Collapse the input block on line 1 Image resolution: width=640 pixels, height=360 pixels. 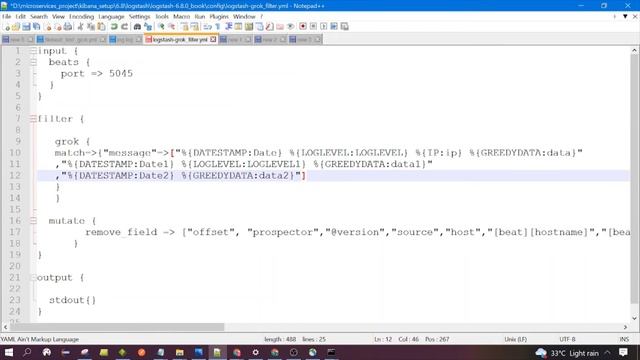coord(33,51)
